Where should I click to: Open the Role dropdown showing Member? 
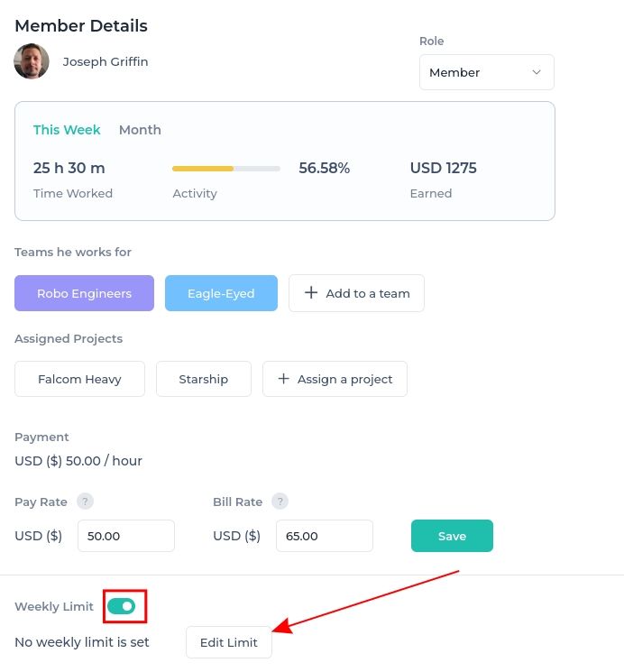[x=486, y=72]
